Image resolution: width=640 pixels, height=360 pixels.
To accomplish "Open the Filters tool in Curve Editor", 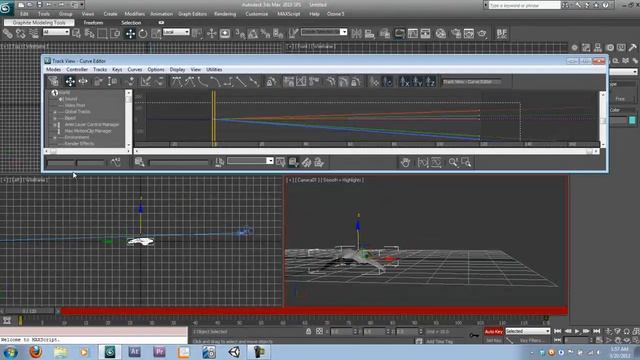I will (x=53, y=82).
